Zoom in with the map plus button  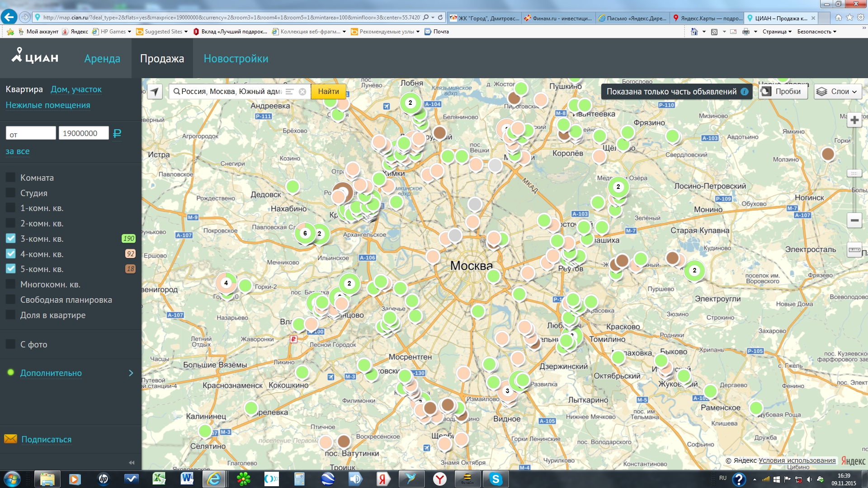pyautogui.click(x=854, y=120)
